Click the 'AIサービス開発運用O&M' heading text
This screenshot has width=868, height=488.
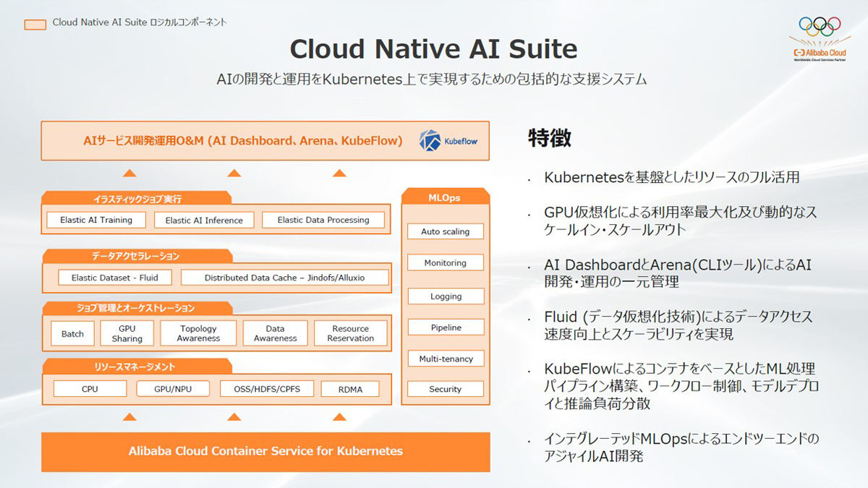243,140
